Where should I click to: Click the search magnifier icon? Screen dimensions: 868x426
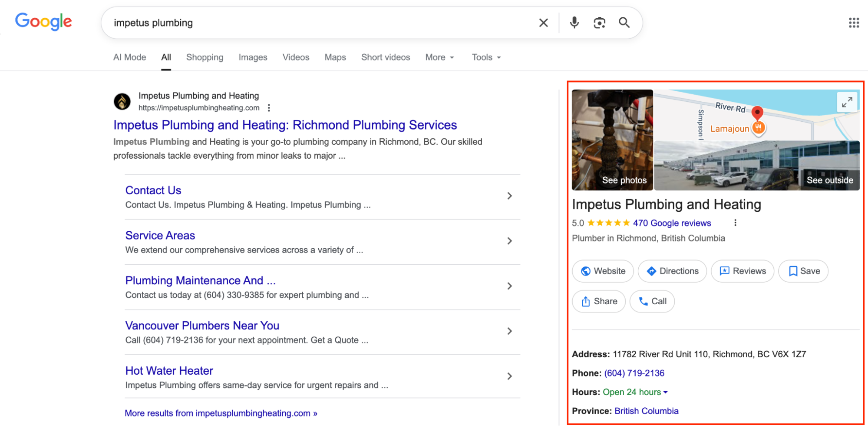[624, 23]
